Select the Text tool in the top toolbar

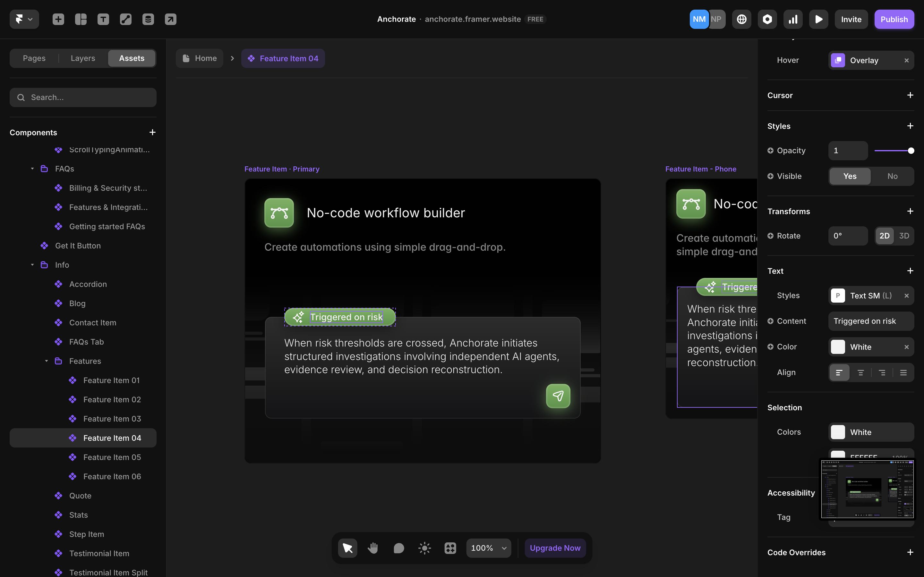click(x=103, y=19)
